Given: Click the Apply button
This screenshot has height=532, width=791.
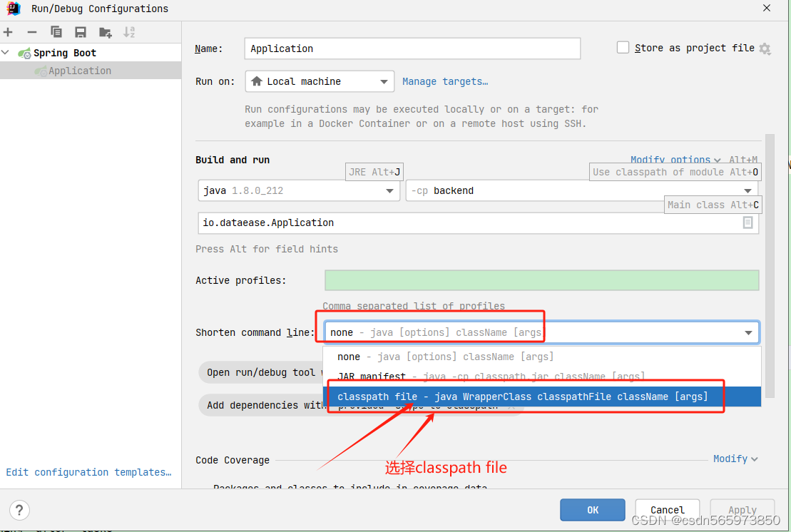Looking at the screenshot, I should pyautogui.click(x=742, y=510).
